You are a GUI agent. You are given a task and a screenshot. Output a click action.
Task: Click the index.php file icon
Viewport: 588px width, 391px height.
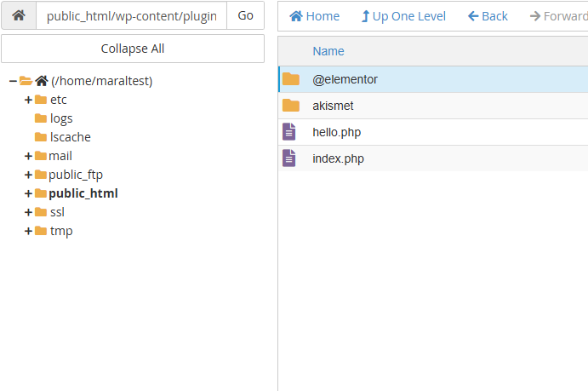[x=289, y=158]
